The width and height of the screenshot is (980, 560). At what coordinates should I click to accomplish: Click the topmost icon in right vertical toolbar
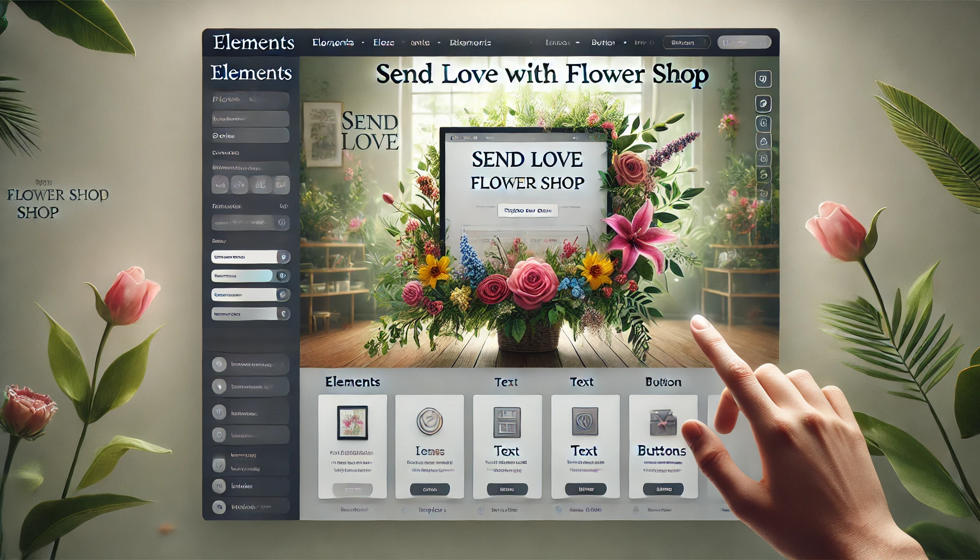[x=763, y=79]
